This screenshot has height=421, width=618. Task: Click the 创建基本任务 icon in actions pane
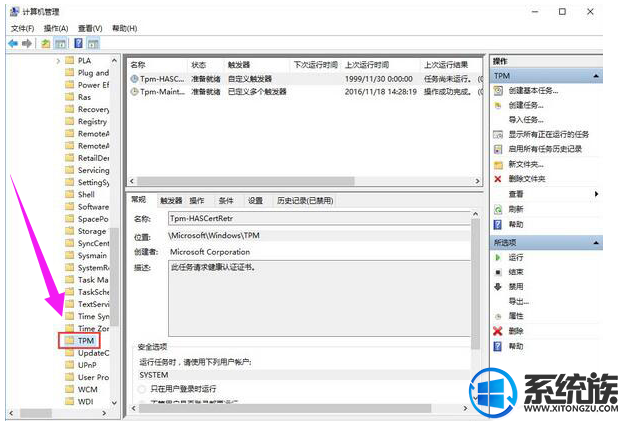click(498, 91)
